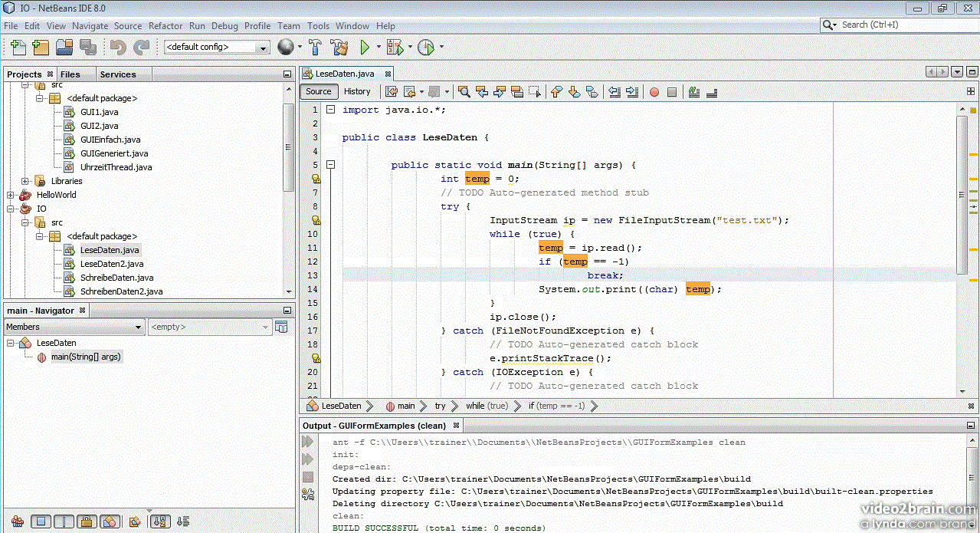
Task: Click red Start Macro Recording icon
Action: (654, 92)
